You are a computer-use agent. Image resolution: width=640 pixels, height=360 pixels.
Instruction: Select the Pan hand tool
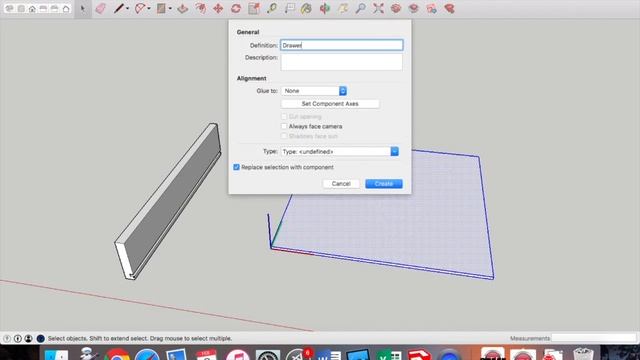(343, 8)
